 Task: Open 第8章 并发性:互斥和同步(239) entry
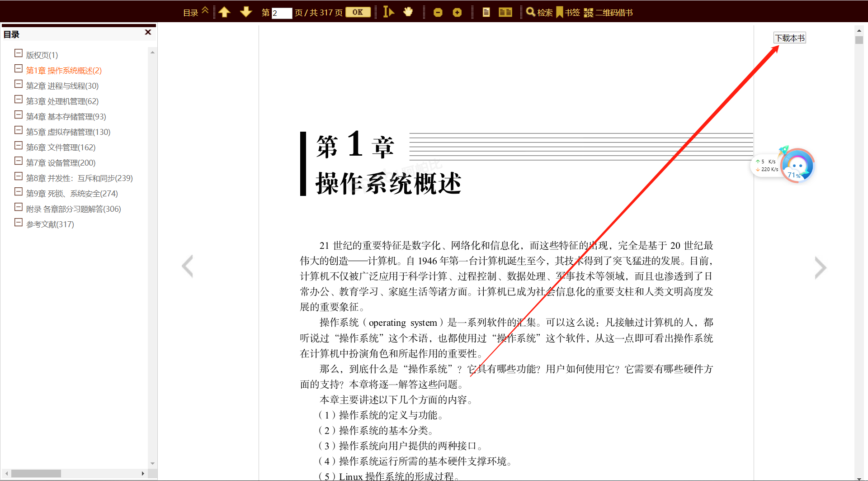click(x=80, y=178)
